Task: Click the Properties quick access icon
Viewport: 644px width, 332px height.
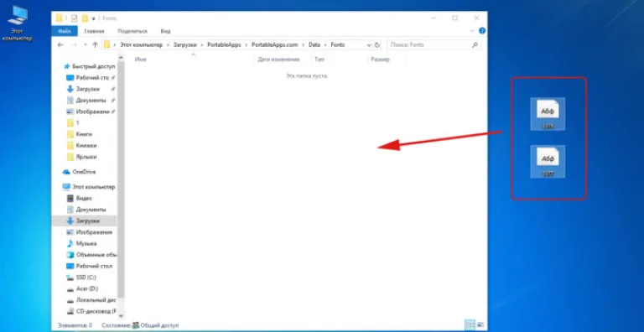Action: [x=75, y=18]
